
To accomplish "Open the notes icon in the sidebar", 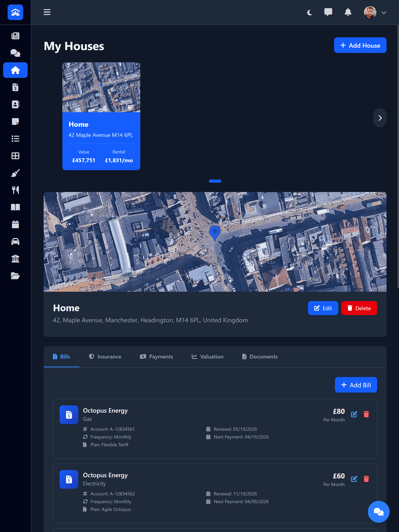I will 15,122.
